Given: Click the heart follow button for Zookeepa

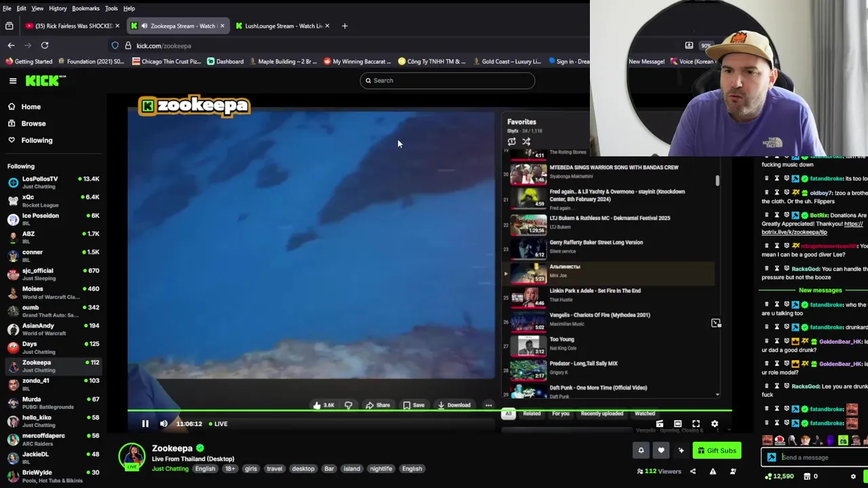Looking at the screenshot, I should click(x=661, y=450).
